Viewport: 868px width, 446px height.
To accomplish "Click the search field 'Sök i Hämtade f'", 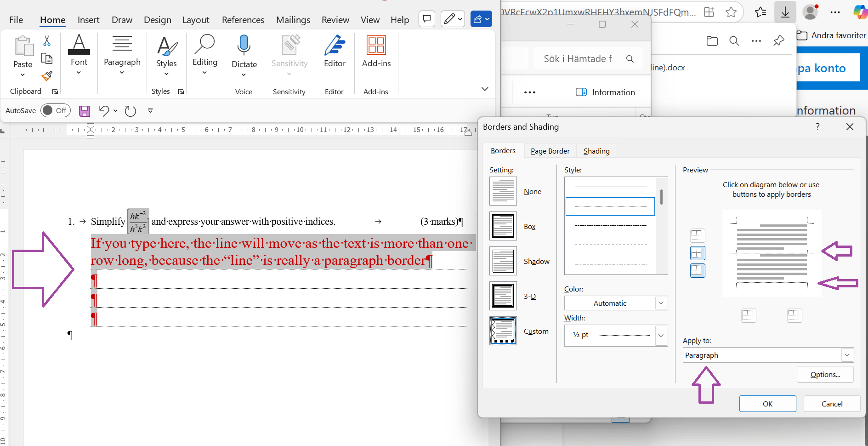I will [588, 58].
